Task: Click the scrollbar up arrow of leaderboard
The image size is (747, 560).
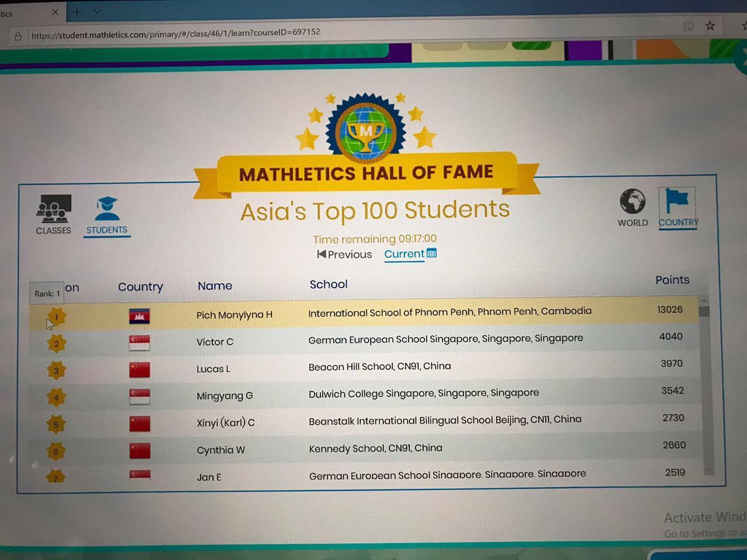Action: [704, 301]
